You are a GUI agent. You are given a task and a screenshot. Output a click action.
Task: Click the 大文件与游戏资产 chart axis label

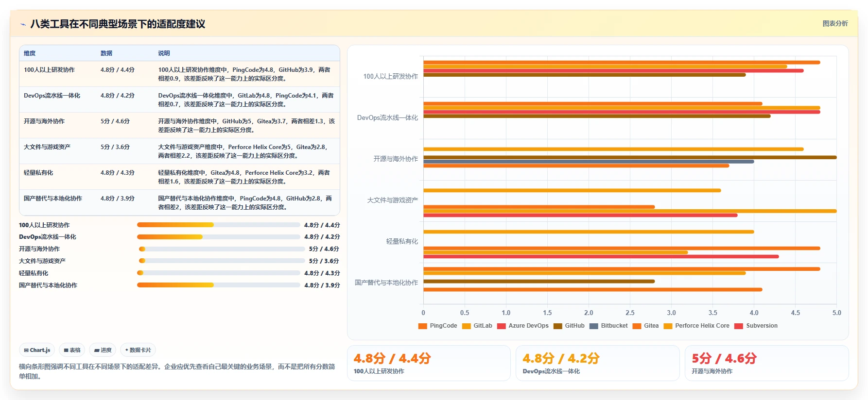point(393,200)
